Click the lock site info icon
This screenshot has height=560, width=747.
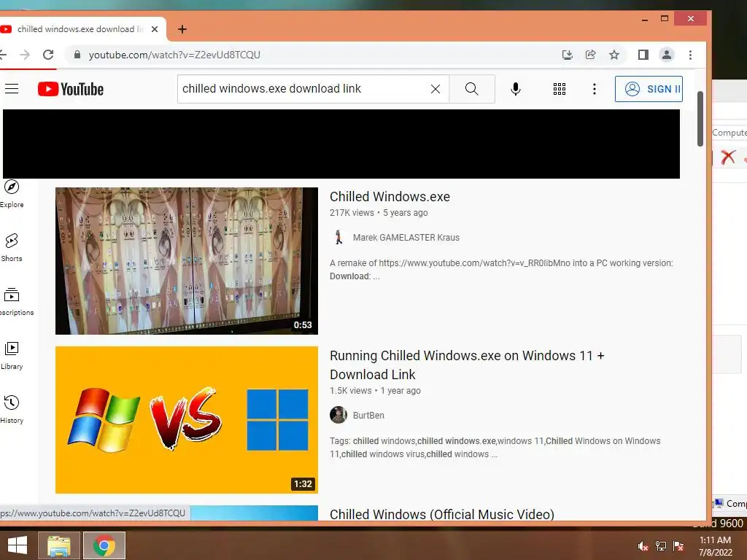(77, 55)
